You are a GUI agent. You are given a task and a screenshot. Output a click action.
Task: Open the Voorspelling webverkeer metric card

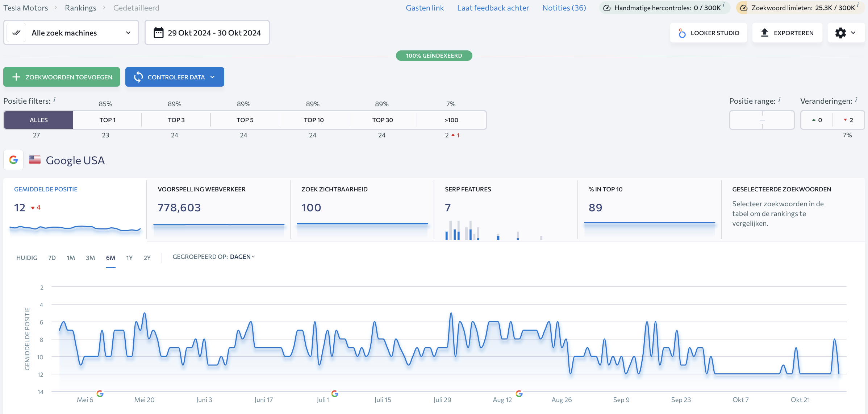(x=219, y=210)
